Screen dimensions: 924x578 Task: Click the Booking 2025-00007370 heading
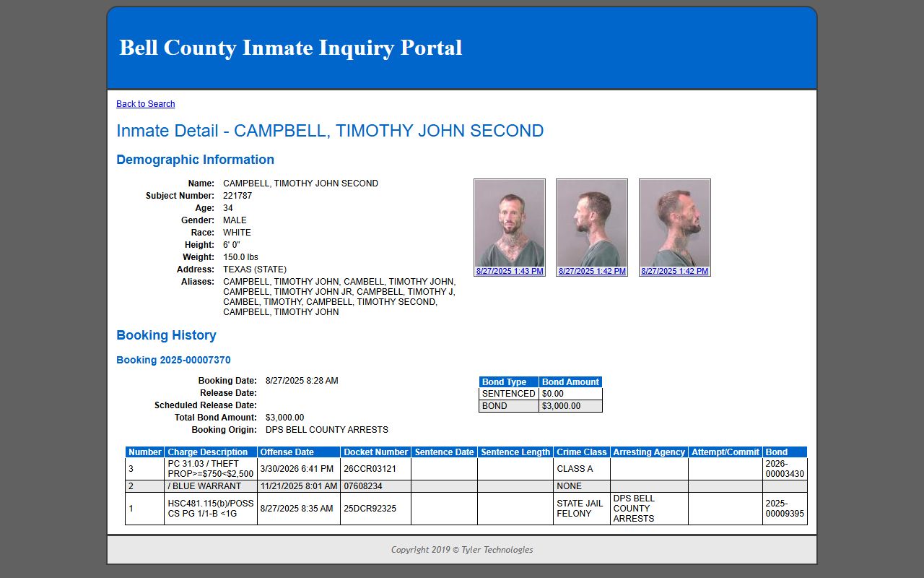(173, 360)
